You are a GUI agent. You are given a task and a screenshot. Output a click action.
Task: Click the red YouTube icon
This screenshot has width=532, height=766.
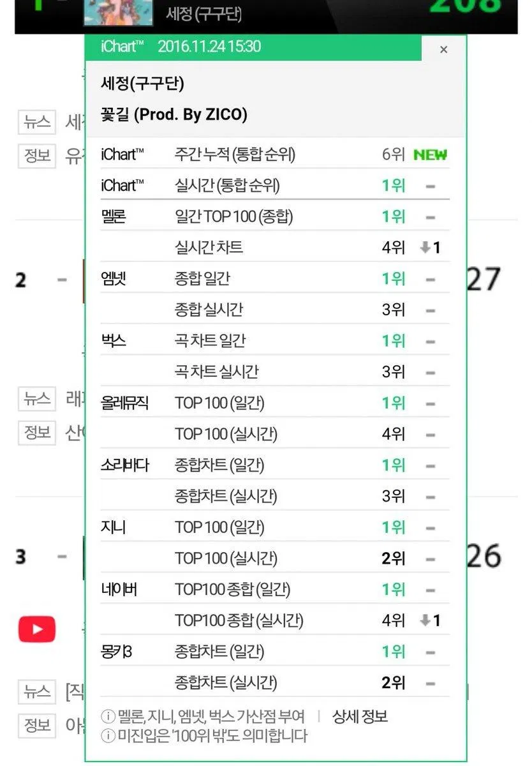click(37, 629)
